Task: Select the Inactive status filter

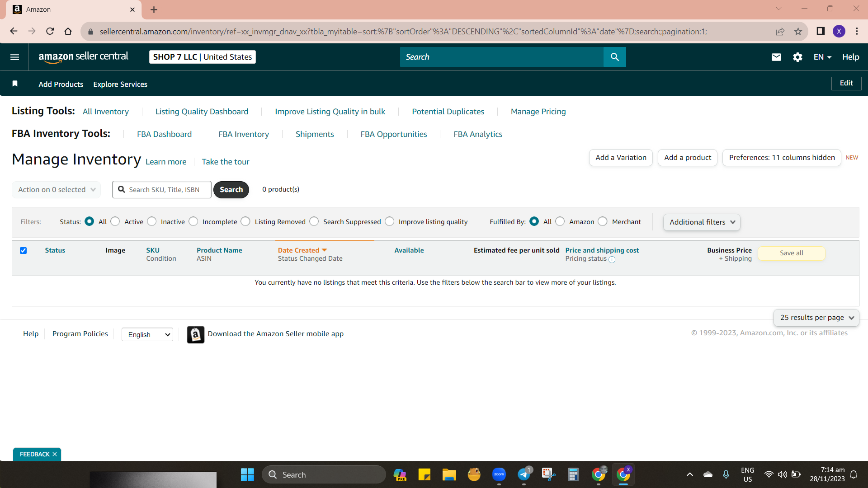Action: (152, 221)
